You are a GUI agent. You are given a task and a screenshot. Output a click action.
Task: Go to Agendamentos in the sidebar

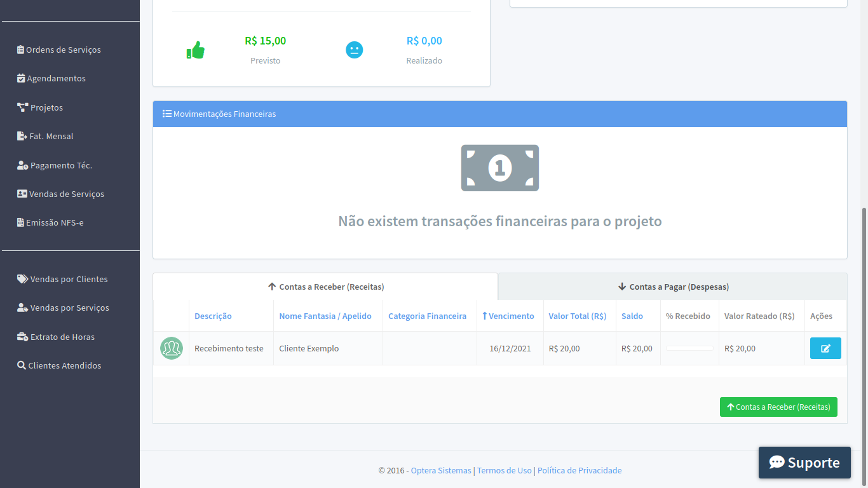tap(56, 78)
